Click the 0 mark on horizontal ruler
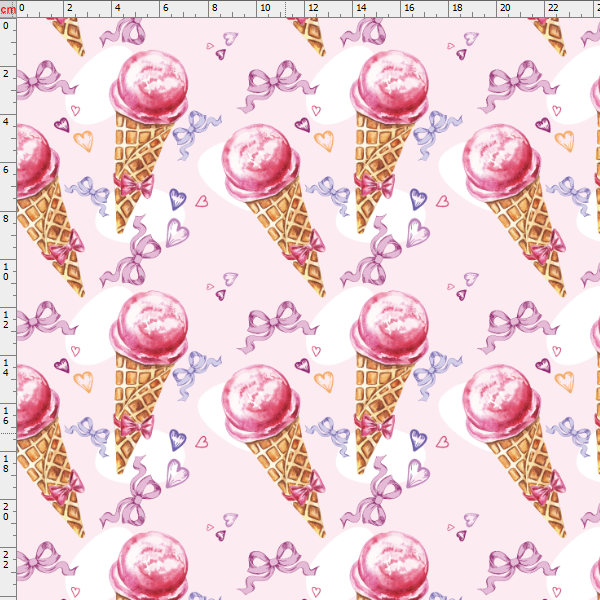The height and width of the screenshot is (600, 600). [x=21, y=8]
